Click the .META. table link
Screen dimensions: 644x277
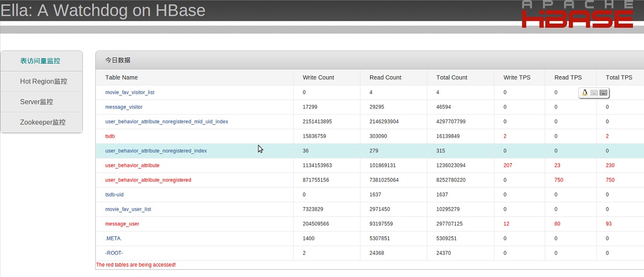[x=113, y=238]
